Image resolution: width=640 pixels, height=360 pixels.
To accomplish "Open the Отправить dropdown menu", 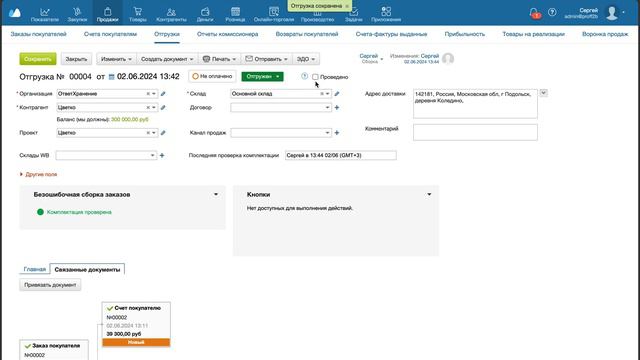I will point(267,59).
